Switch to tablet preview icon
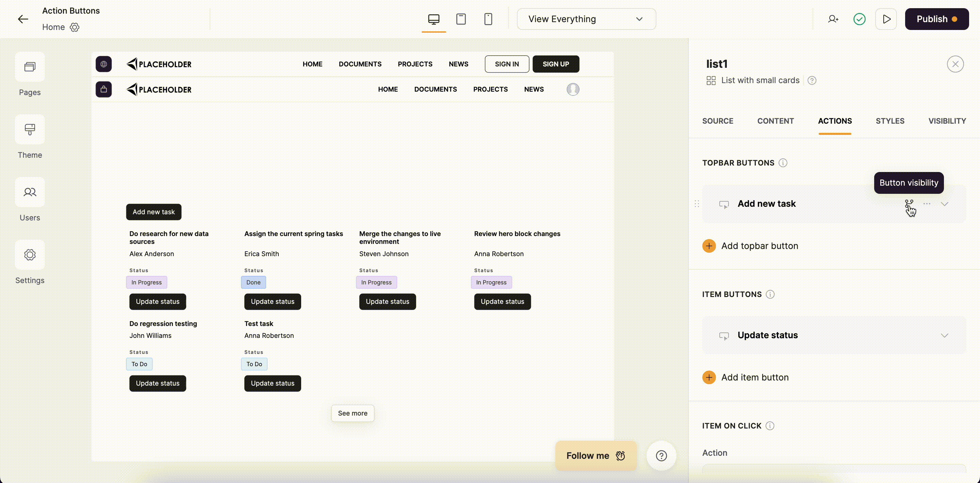Image resolution: width=980 pixels, height=483 pixels. point(461,19)
